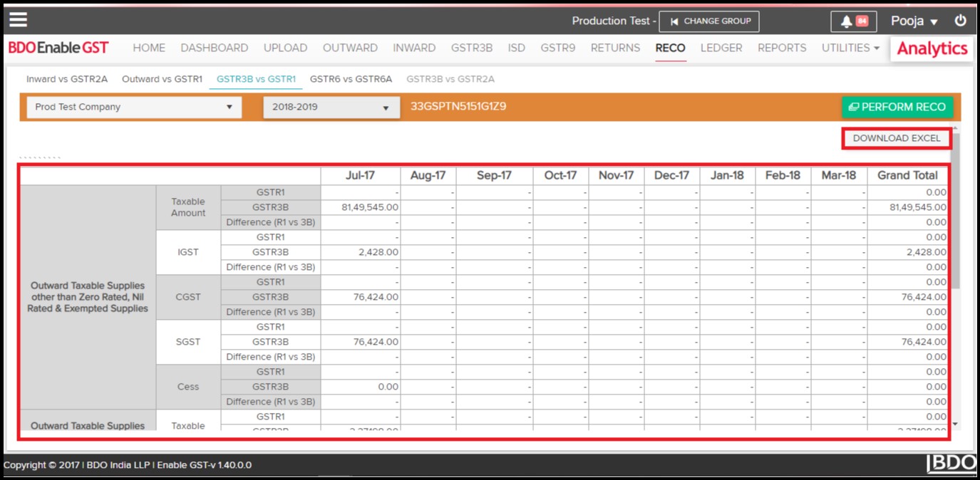
Task: Switch to Inward vs GSTR2A tab
Action: [67, 79]
